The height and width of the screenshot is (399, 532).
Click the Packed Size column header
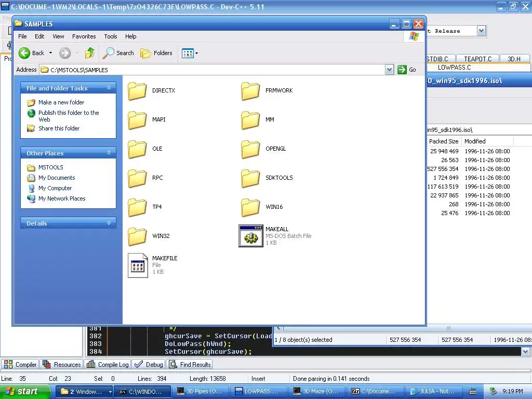[x=444, y=141]
